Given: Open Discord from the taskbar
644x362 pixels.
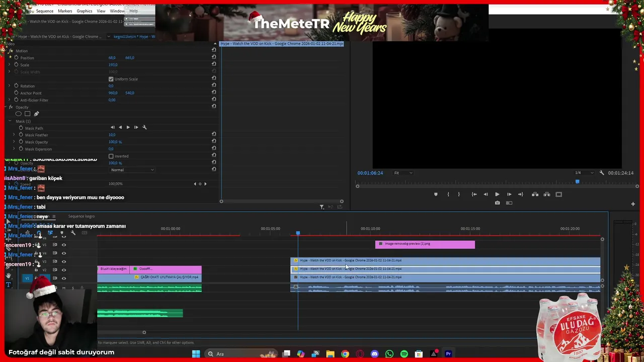Looking at the screenshot, I should point(374,354).
